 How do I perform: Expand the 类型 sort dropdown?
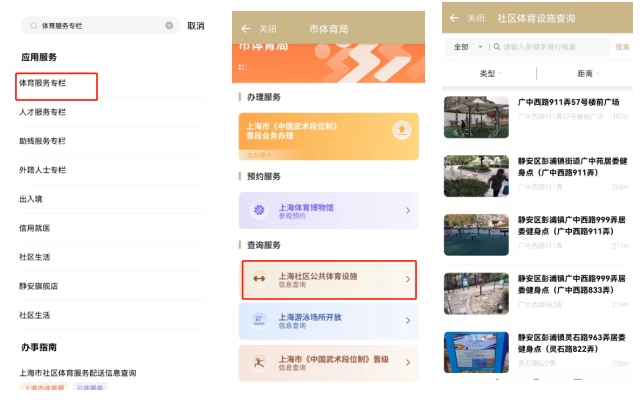click(x=488, y=74)
